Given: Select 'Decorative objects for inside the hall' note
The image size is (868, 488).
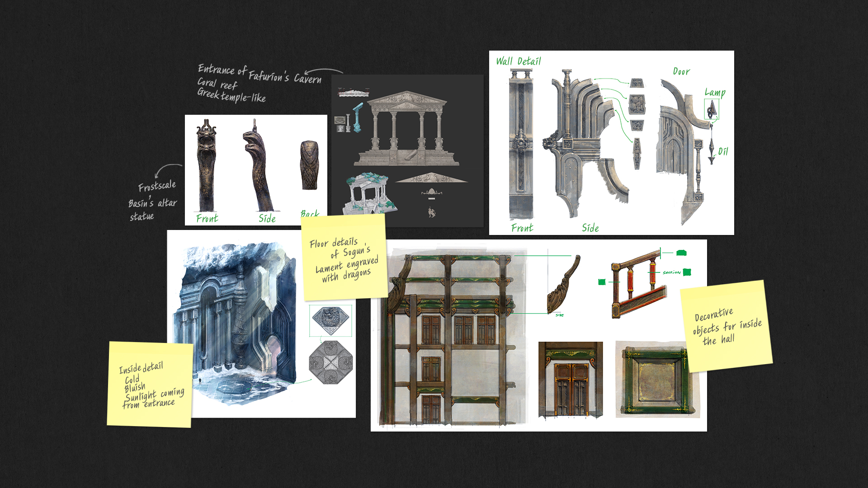Looking at the screenshot, I should coord(726,326).
